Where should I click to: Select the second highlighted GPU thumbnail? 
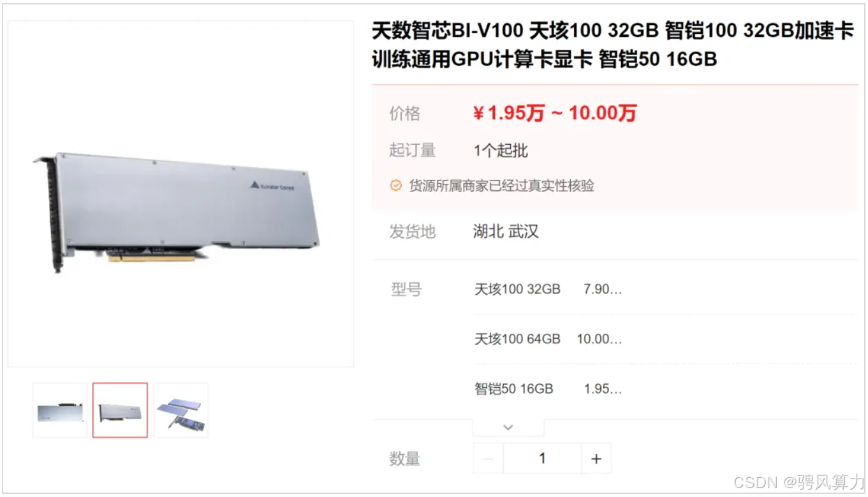pyautogui.click(x=120, y=410)
